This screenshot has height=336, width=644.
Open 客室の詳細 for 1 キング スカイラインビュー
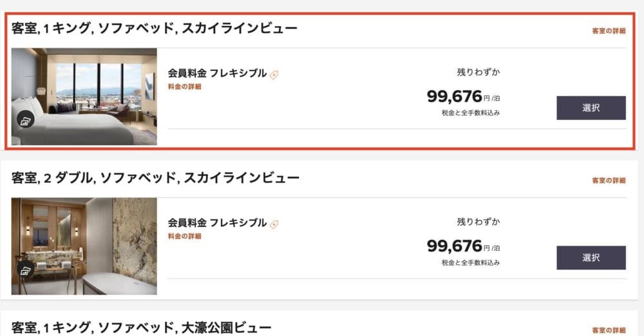(x=609, y=31)
